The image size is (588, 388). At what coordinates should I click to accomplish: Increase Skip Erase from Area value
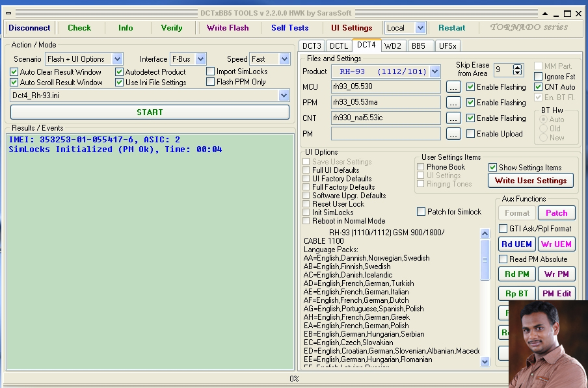(x=518, y=67)
